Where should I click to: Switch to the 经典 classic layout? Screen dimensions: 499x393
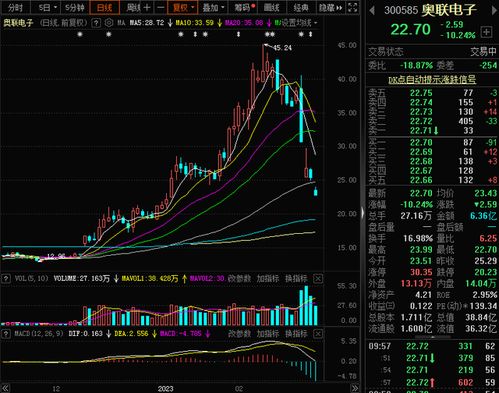pyautogui.click(x=301, y=7)
